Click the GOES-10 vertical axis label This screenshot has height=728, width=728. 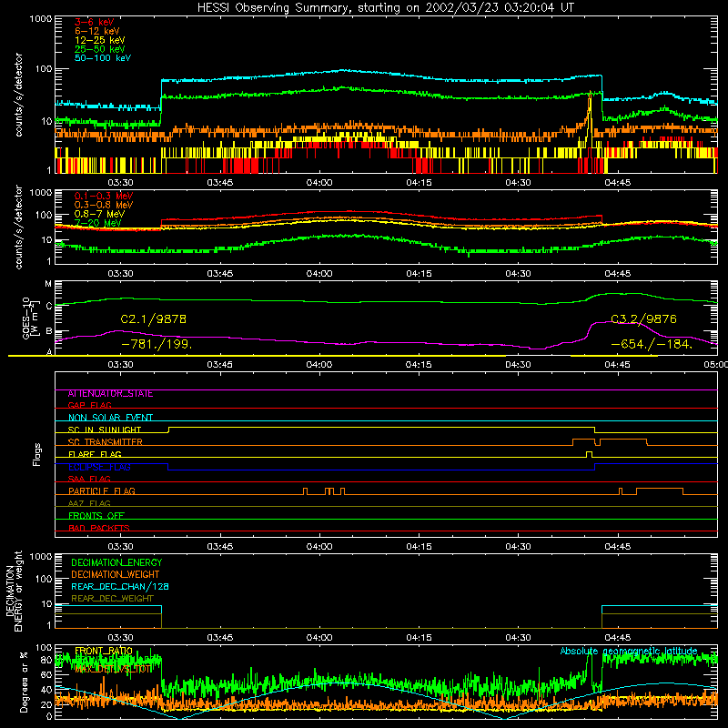[30, 318]
